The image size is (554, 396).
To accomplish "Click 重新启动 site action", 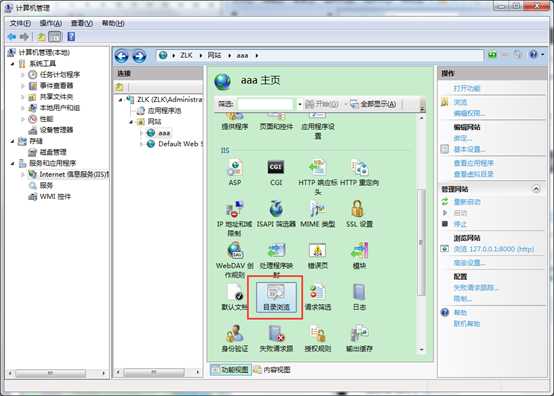I will click(x=467, y=202).
